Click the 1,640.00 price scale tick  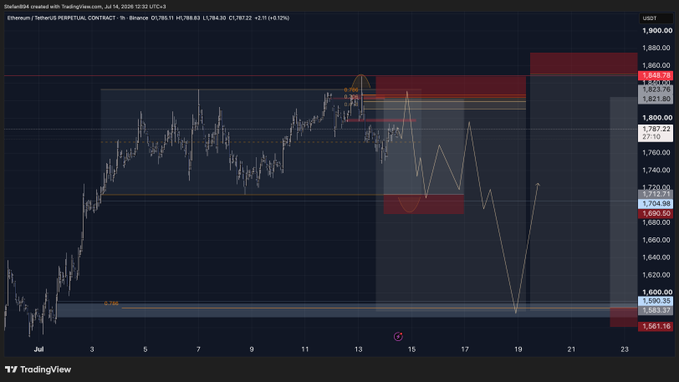coord(657,257)
